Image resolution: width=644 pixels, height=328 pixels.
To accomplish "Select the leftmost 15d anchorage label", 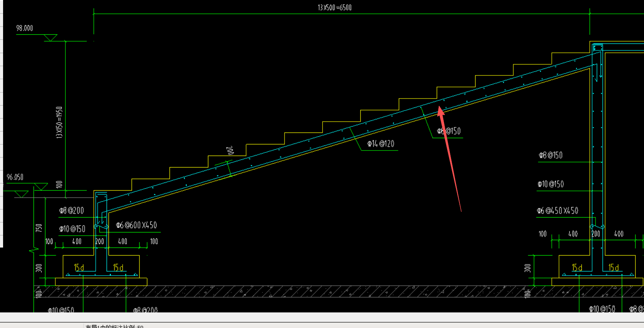I will coord(79,268).
